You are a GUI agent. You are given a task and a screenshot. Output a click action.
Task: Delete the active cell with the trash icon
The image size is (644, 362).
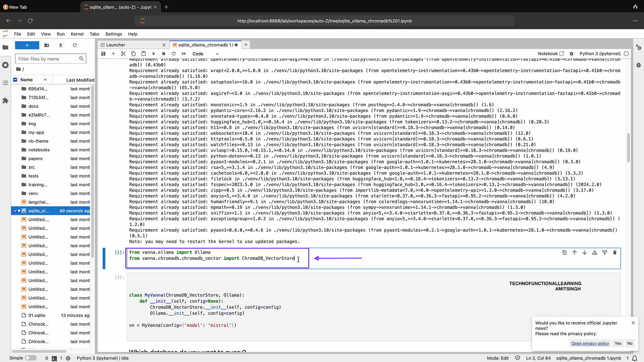[x=615, y=253]
